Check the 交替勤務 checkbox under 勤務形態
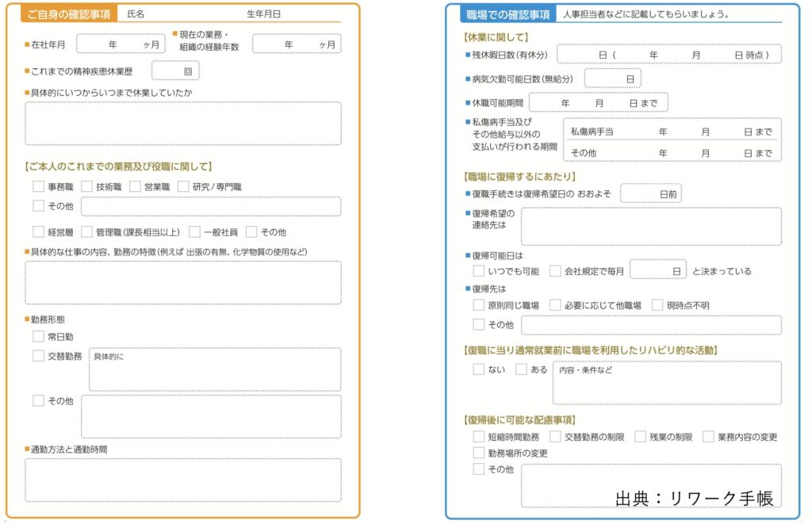This screenshot has height=528, width=812. (x=38, y=357)
